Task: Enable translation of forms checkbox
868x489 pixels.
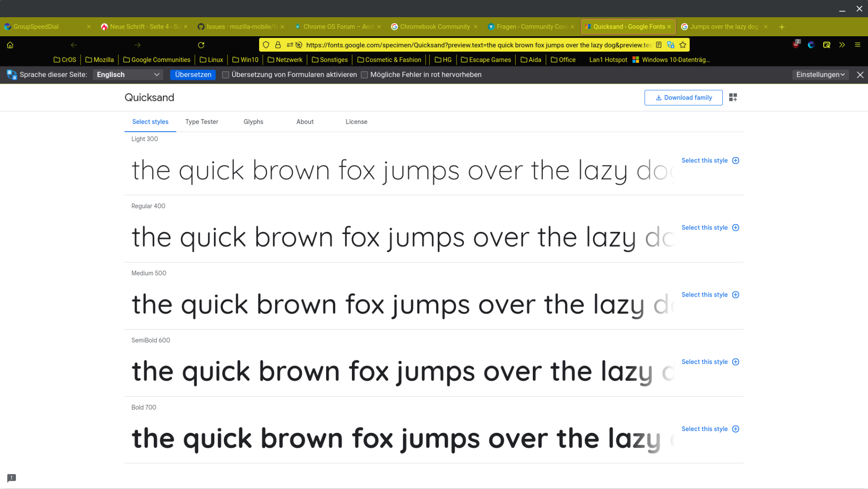Action: pyautogui.click(x=225, y=75)
